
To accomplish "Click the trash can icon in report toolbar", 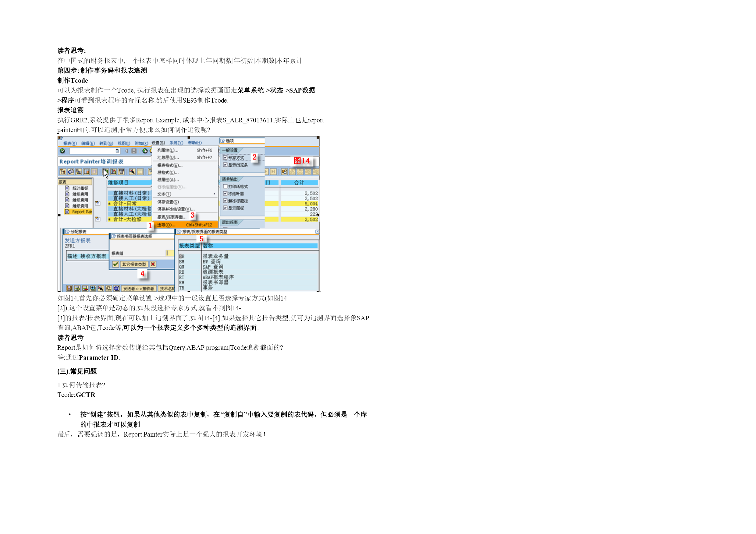I will (121, 171).
